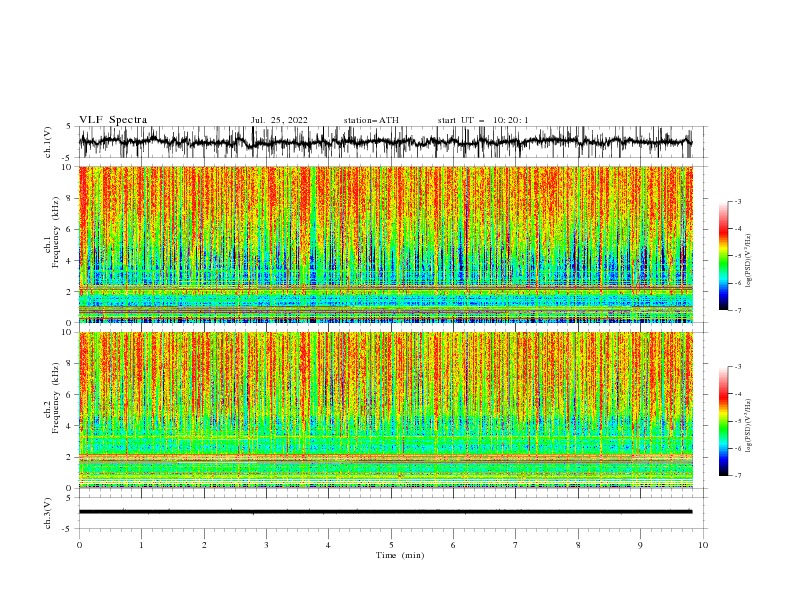The height and width of the screenshot is (612, 792).
Task: Click the ch.3 flat voltage trace
Action: tap(385, 512)
